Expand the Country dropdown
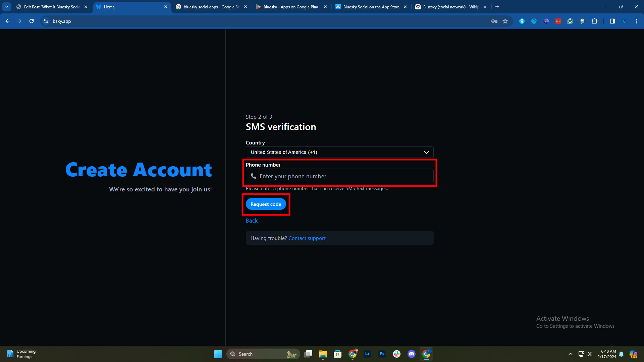 [339, 152]
